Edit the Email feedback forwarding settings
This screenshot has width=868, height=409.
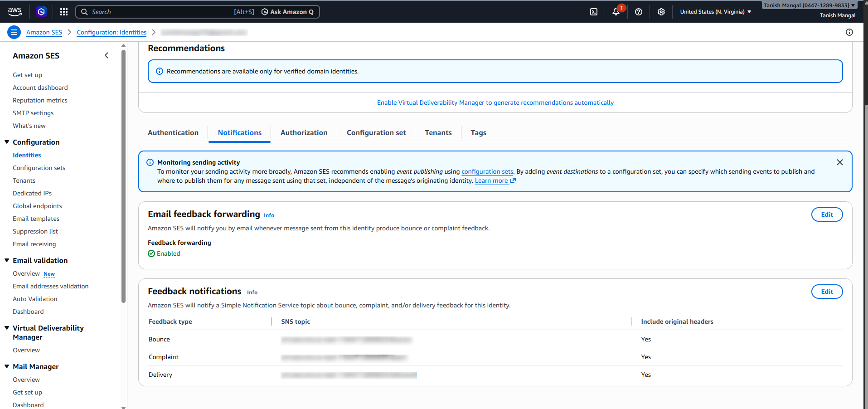point(826,214)
